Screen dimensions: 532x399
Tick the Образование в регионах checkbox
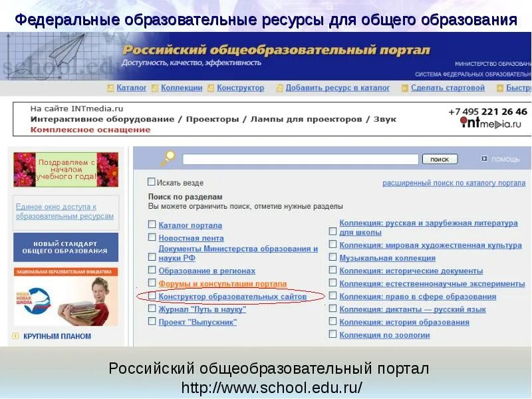tap(152, 270)
